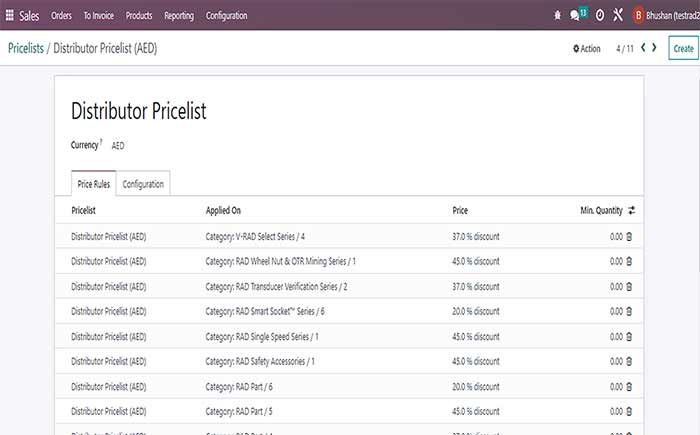The height and width of the screenshot is (435, 700).
Task: Select 'Category: RAD Single Speed Series / 1'
Action: tap(262, 337)
